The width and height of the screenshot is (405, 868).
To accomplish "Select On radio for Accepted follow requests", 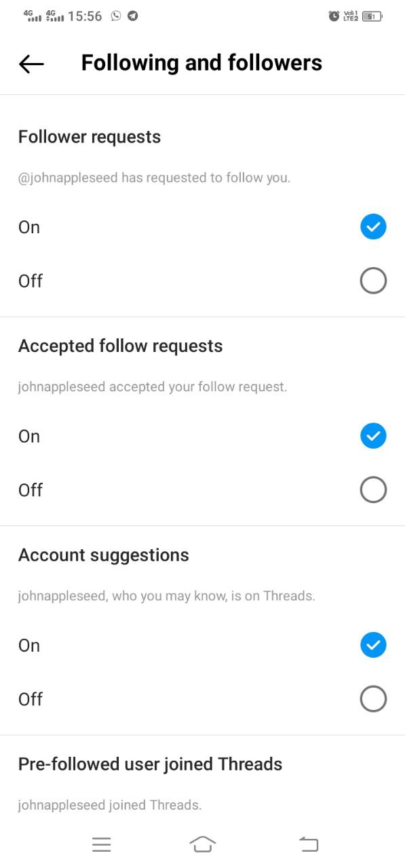I will tap(373, 436).
